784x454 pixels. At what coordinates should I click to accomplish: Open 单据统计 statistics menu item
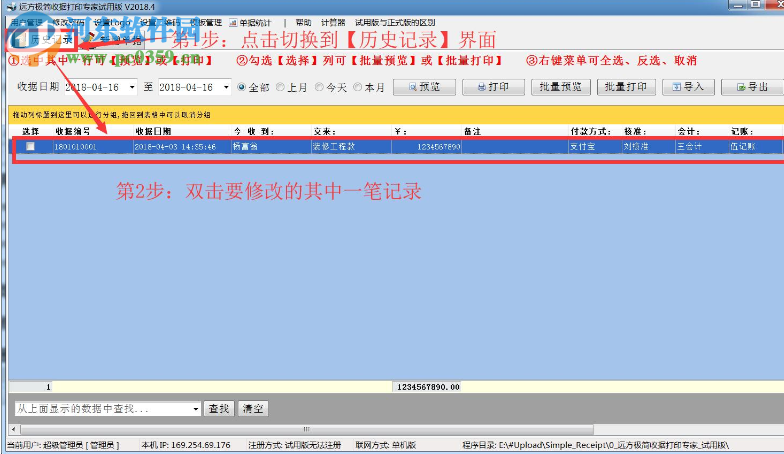pyautogui.click(x=250, y=22)
